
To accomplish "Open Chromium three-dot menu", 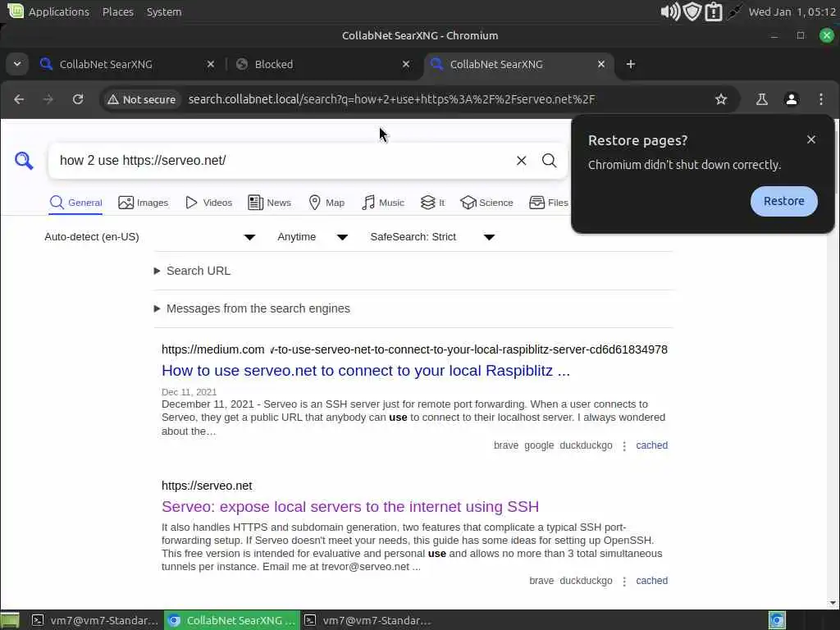I will (820, 99).
